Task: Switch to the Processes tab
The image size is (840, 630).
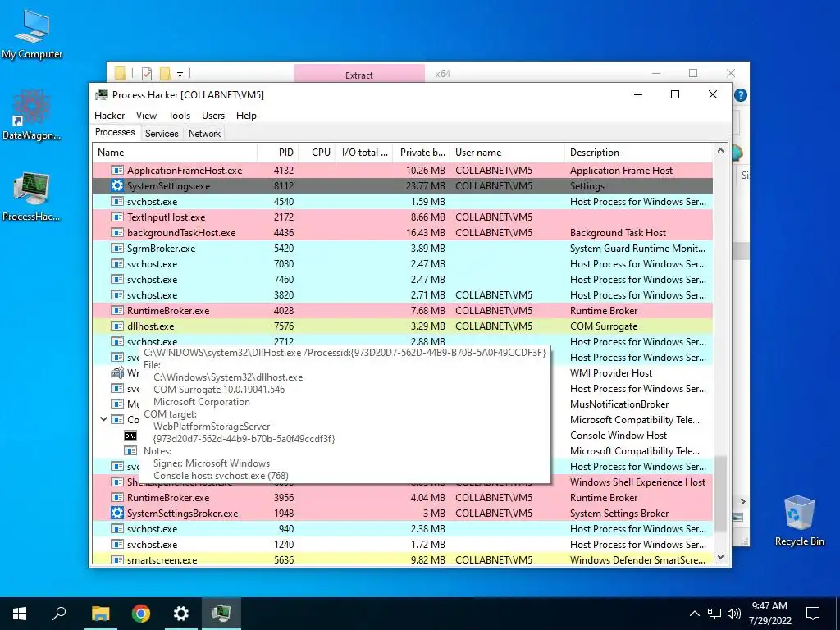Action: pos(115,132)
